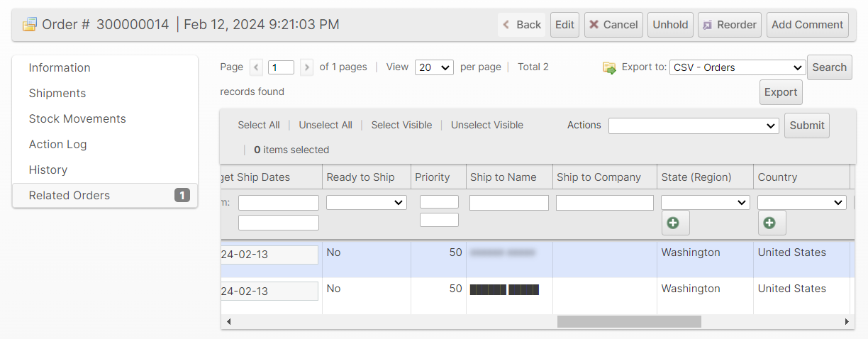
Task: Open the Shipments tab
Action: tap(57, 94)
